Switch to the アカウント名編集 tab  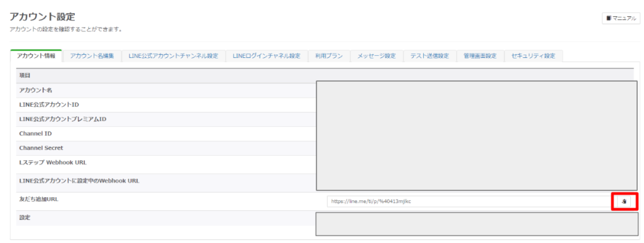92,56
